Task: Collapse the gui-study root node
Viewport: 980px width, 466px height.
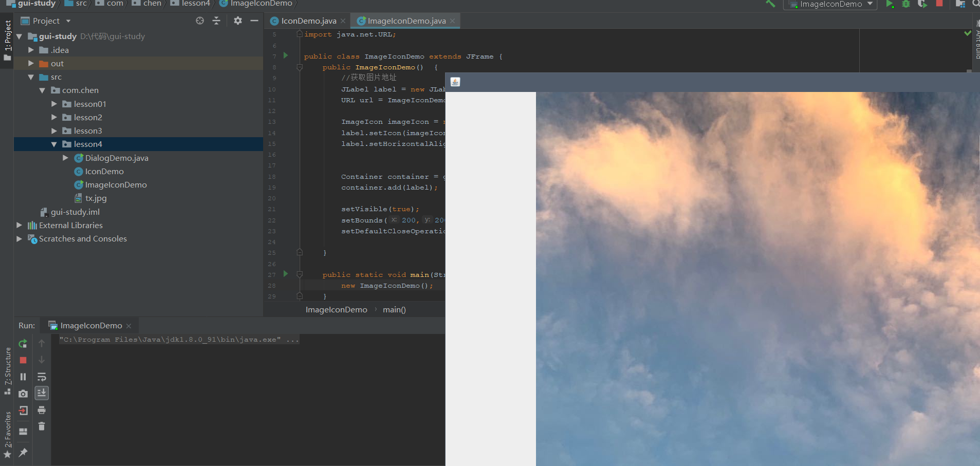Action: pos(19,36)
